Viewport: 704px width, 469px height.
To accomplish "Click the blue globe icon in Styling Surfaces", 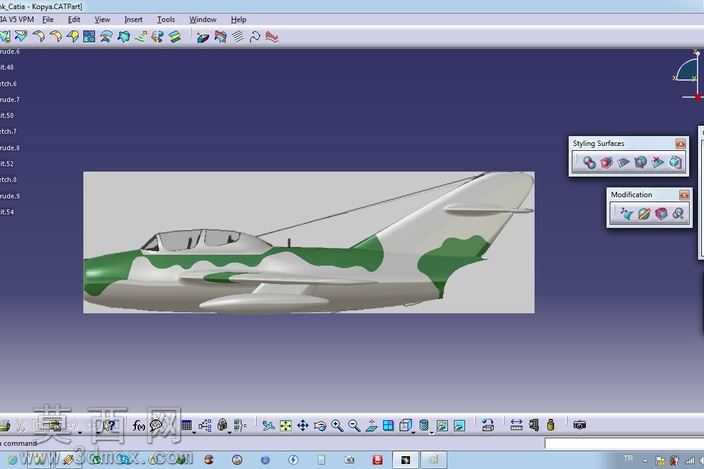I will click(x=640, y=162).
